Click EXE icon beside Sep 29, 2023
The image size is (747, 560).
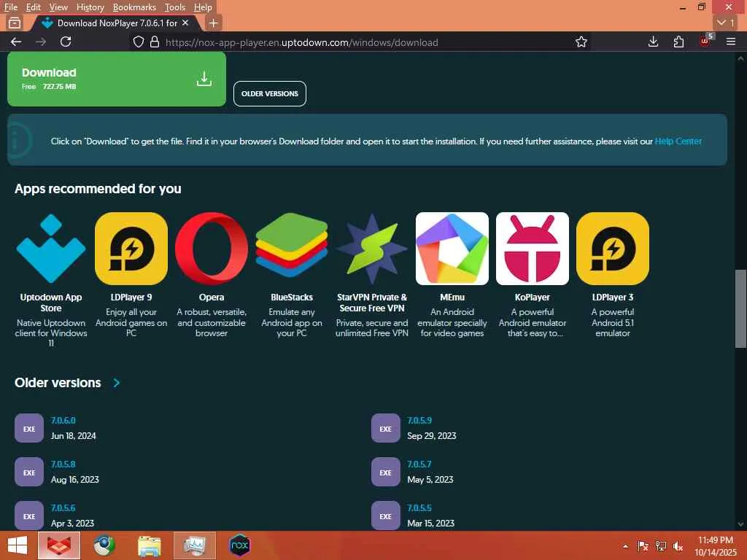[x=385, y=428]
